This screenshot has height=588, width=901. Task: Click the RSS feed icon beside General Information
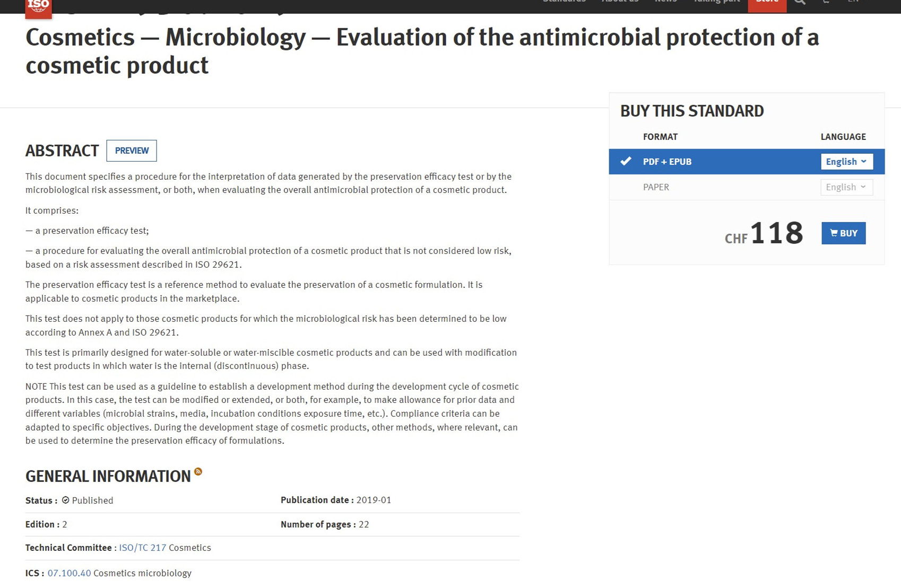[198, 471]
